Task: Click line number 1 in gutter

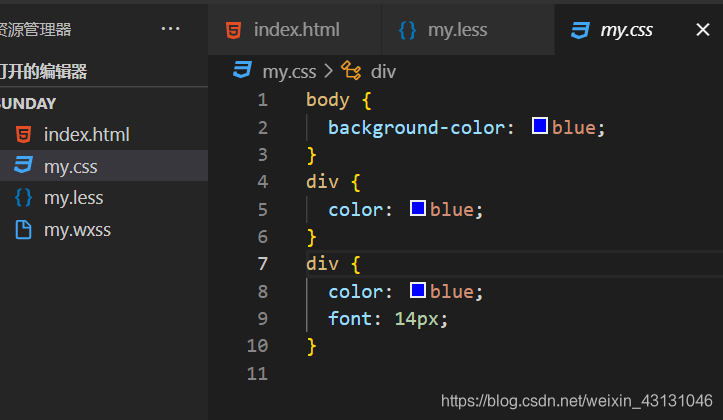Action: (x=263, y=100)
